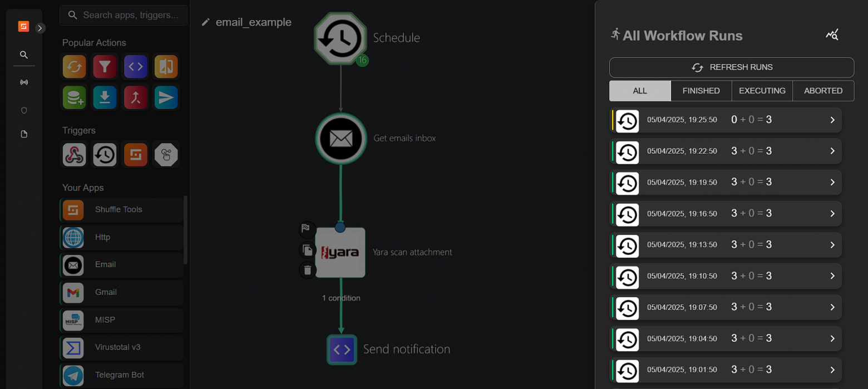
Task: Expand the 19:16:50 run chevron
Action: (832, 213)
